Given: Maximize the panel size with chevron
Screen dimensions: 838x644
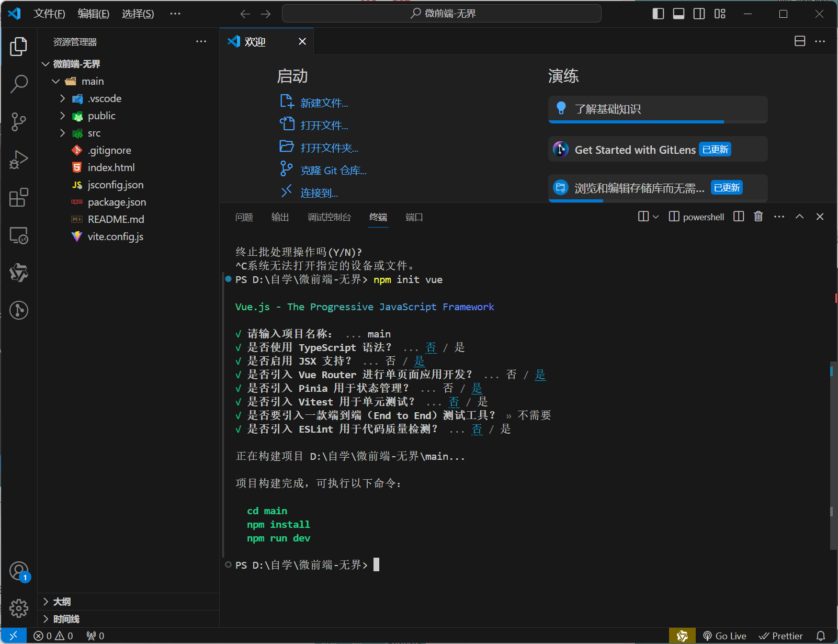Looking at the screenshot, I should tap(799, 217).
